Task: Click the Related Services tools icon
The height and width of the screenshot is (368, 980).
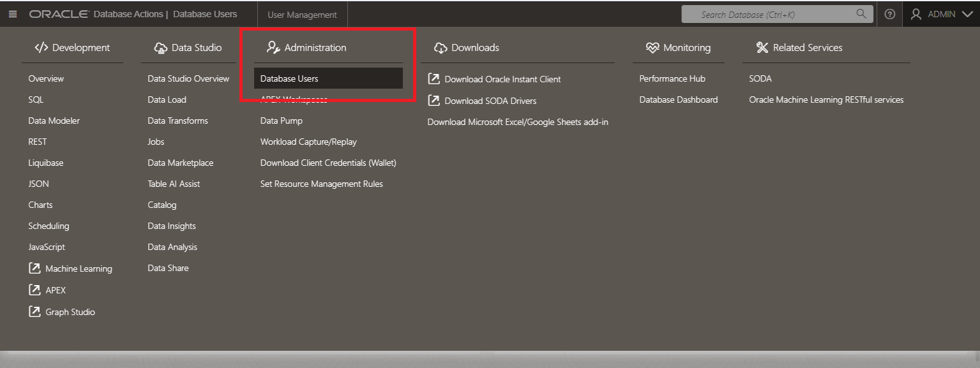Action: 762,47
